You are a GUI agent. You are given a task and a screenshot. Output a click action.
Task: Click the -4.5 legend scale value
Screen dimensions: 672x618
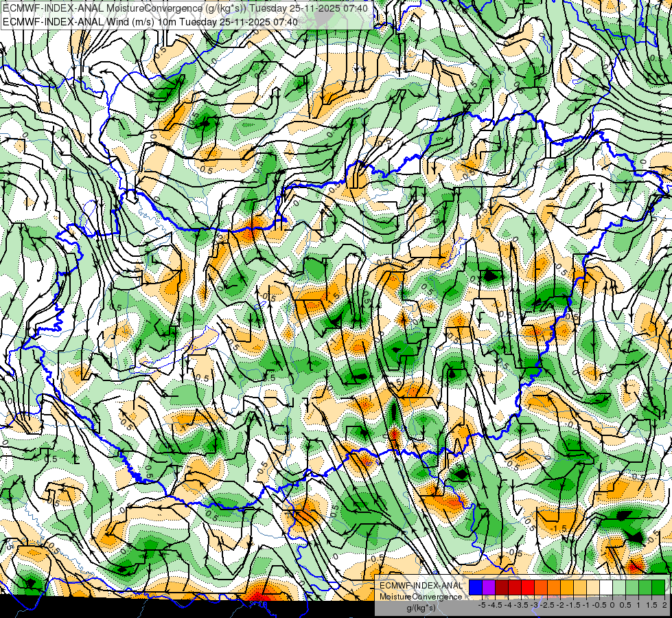[x=496, y=605]
